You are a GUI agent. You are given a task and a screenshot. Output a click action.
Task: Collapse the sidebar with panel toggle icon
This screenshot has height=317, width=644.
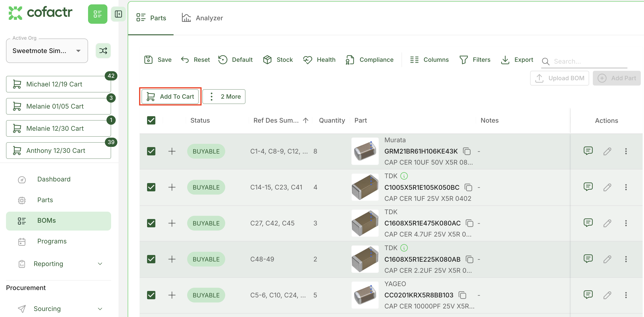click(118, 14)
